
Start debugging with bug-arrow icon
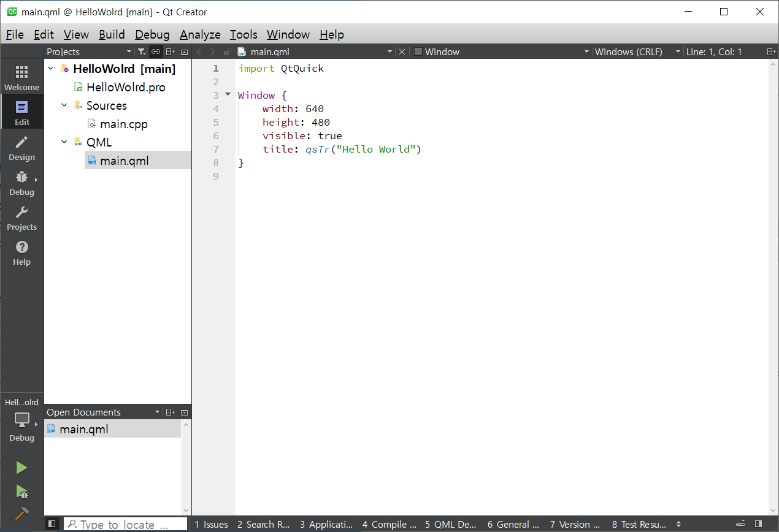(22, 491)
